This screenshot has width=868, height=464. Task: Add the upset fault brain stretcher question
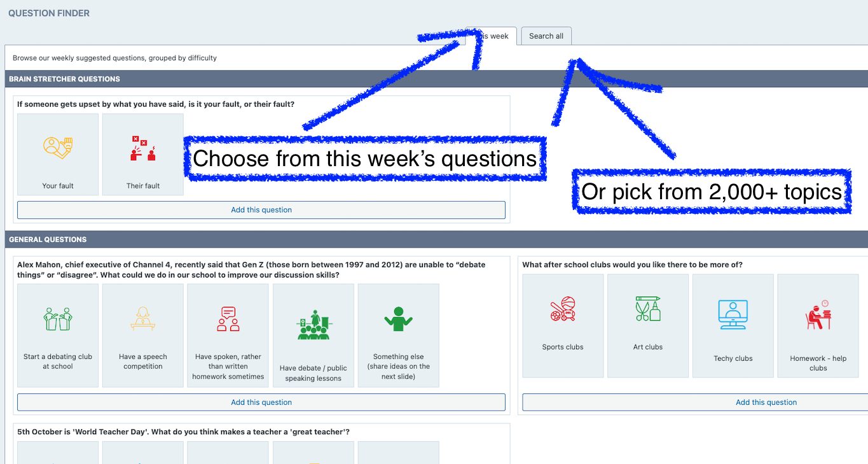(261, 210)
